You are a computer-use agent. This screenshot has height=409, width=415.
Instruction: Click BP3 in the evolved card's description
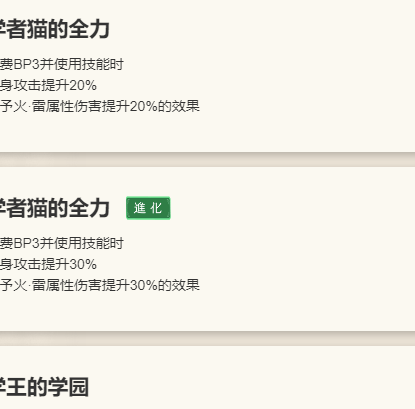coord(26,243)
